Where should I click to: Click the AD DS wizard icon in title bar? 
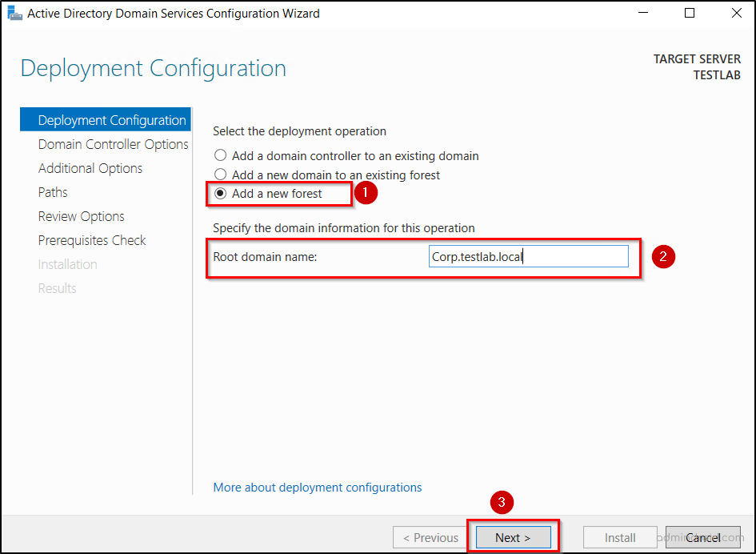(x=14, y=13)
